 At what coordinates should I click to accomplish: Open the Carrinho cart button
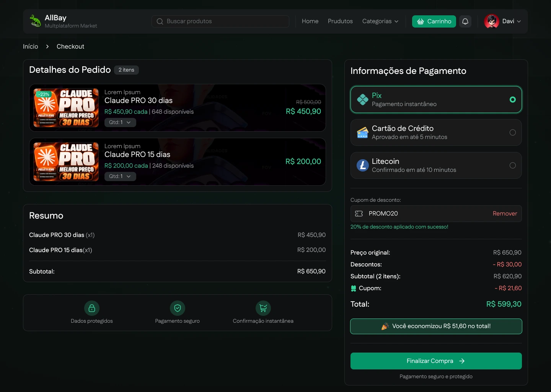coord(434,21)
